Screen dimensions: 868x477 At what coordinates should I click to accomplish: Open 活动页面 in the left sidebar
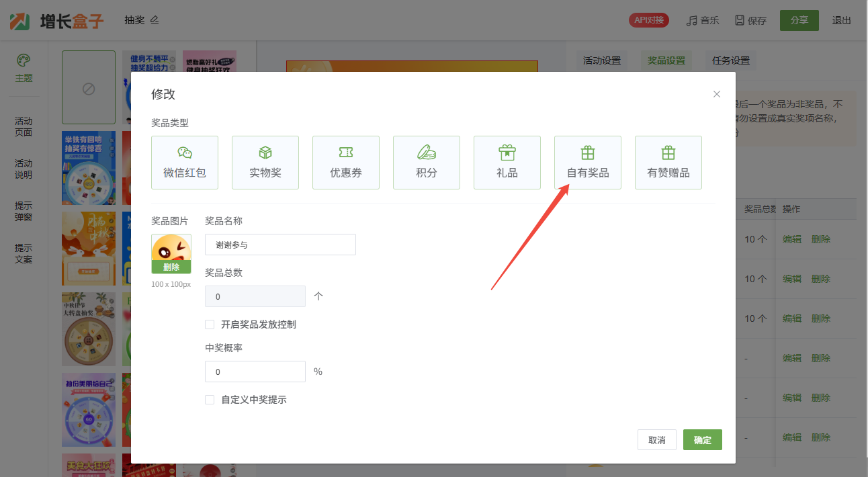point(24,127)
